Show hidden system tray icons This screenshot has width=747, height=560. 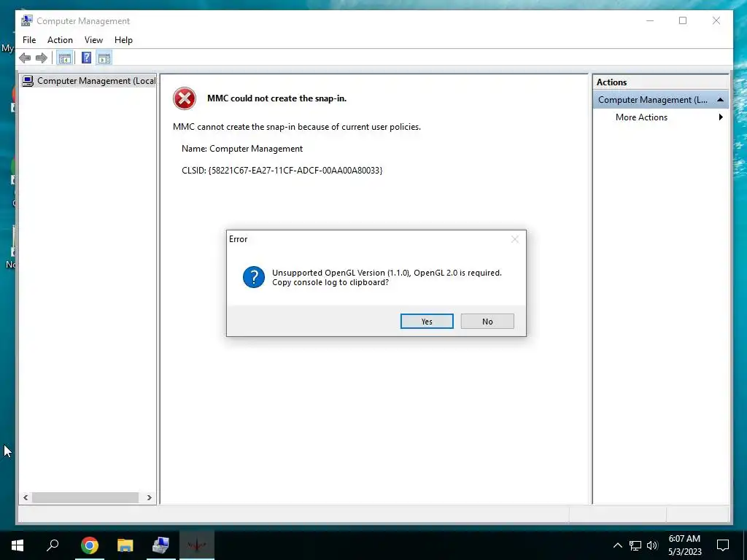(617, 545)
